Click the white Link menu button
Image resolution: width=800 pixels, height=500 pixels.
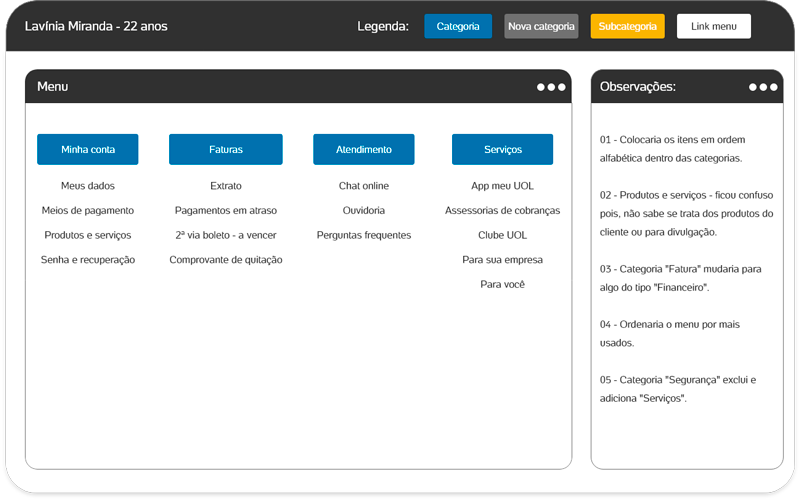tap(713, 26)
